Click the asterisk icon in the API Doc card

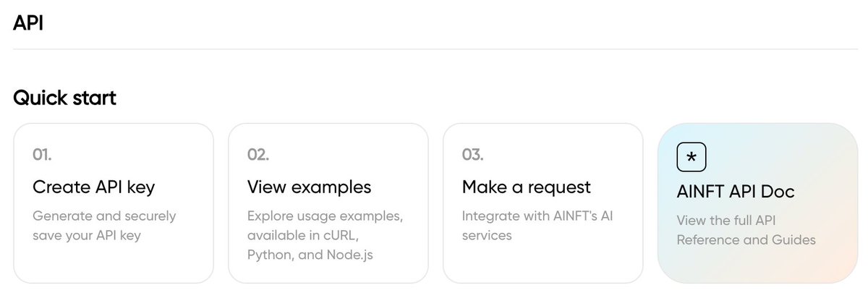(x=691, y=158)
